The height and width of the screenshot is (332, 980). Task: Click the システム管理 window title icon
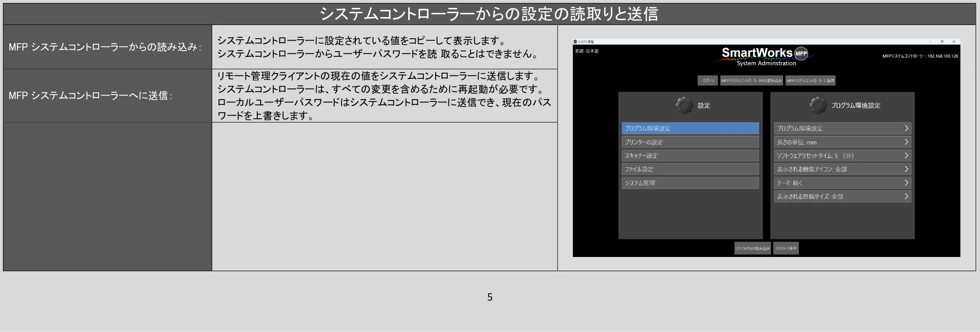(x=575, y=42)
